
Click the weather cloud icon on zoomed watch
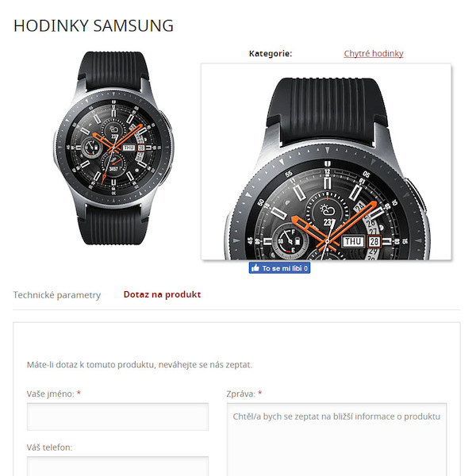coord(327,210)
